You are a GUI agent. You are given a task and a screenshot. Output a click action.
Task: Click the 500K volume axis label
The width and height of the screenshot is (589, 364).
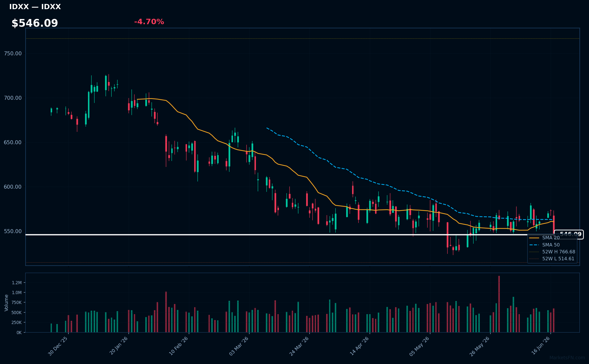[17, 313]
